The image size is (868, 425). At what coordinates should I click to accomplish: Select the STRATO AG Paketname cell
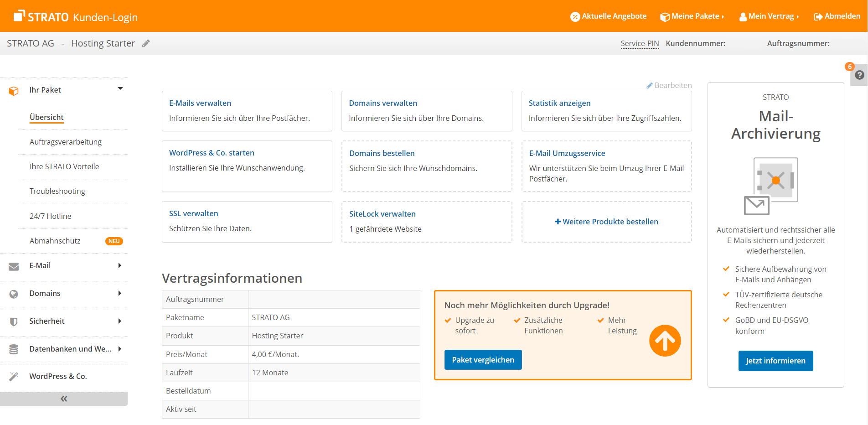pyautogui.click(x=334, y=317)
